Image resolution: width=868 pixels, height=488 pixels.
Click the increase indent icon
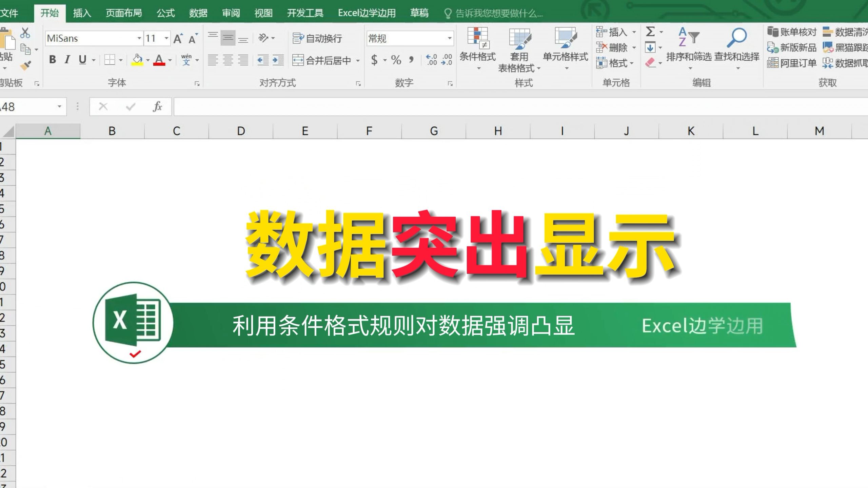pos(278,60)
